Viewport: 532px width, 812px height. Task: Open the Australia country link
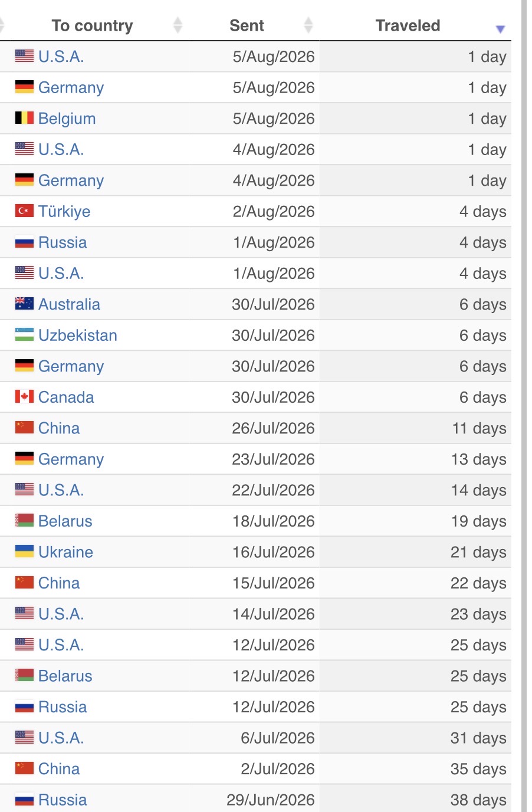coord(69,304)
